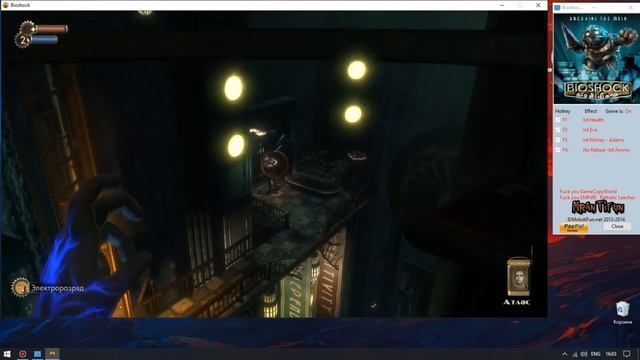Minimize the Bioshock game window
Viewport: 640px width, 360px height.
tap(502, 5)
